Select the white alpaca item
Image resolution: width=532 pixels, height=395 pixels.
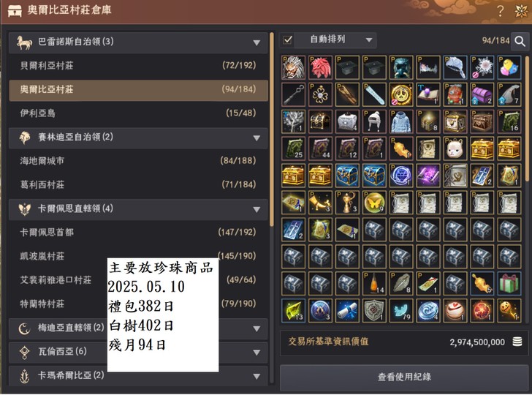point(455,148)
